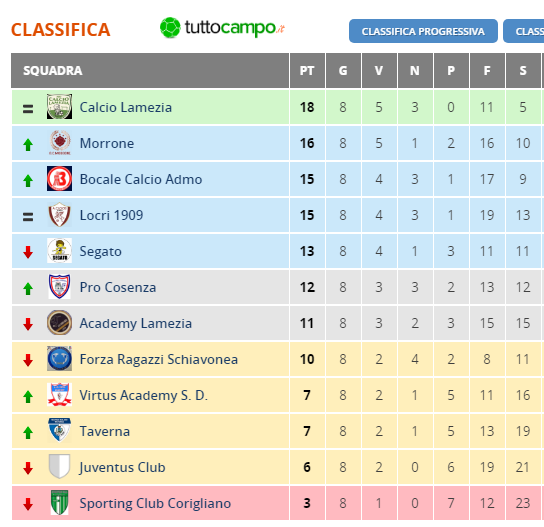
Task: Click the tuttocampo.it logo
Action: click(222, 28)
